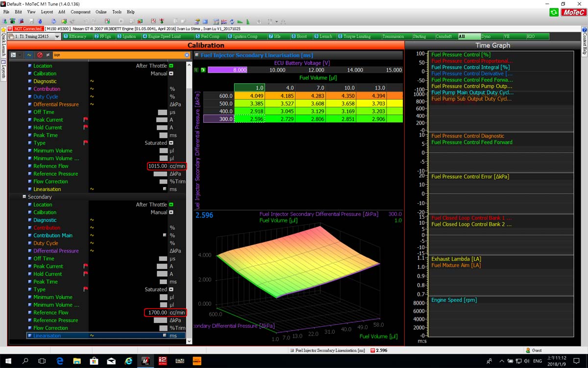This screenshot has width=588, height=368.
Task: Click red flag next to Peak Current
Action: (85, 120)
